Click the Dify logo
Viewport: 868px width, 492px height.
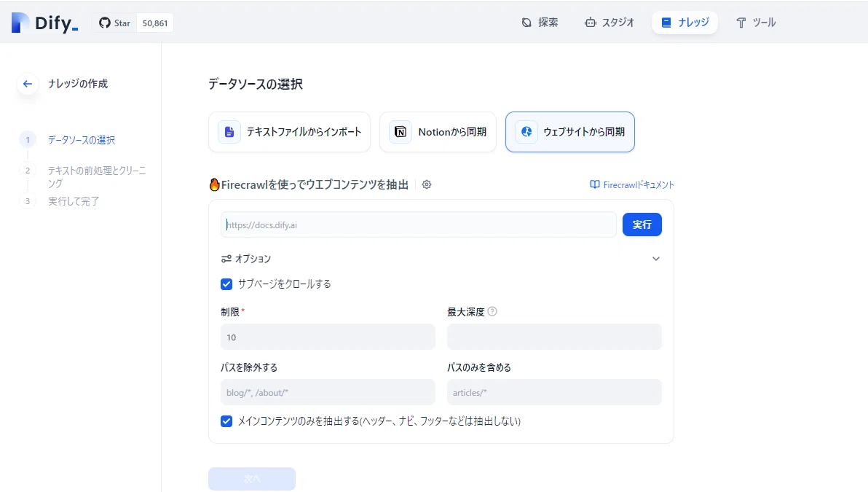point(45,23)
